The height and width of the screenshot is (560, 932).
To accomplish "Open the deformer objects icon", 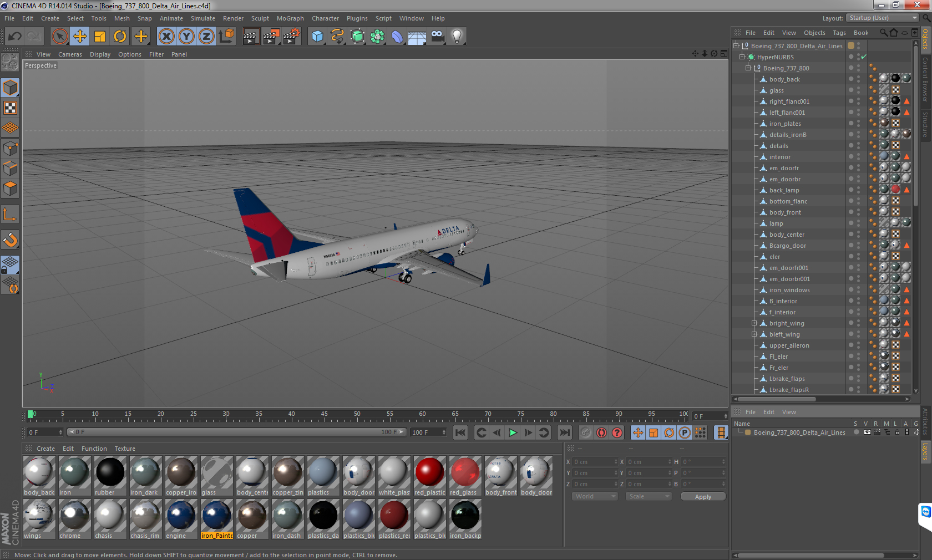I will pos(397,37).
